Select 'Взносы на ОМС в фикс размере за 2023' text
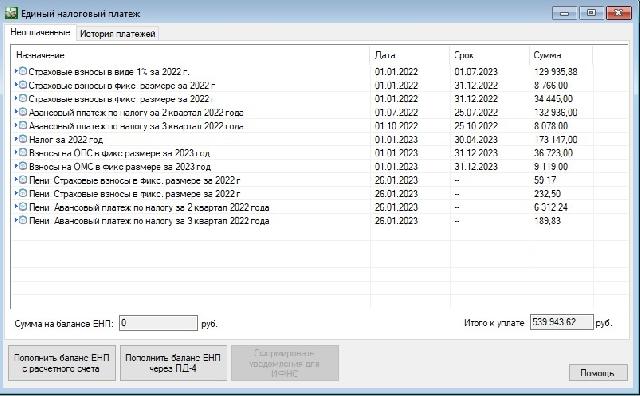Screen dimensions: 640x396 120,167
